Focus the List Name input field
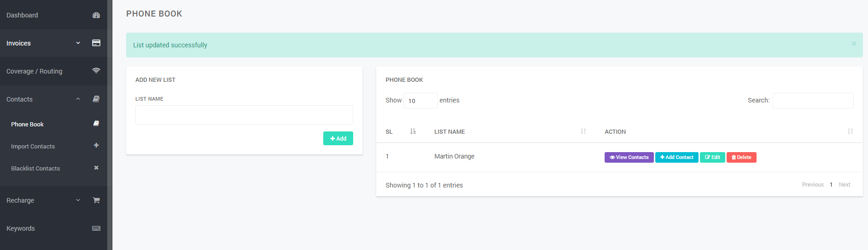The height and width of the screenshot is (250, 868). pos(244,115)
